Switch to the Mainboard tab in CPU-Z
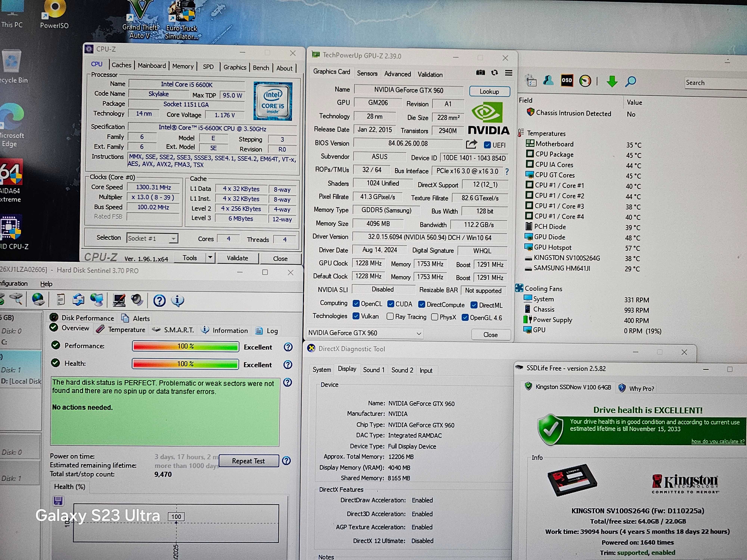This screenshot has width=747, height=560. [152, 66]
